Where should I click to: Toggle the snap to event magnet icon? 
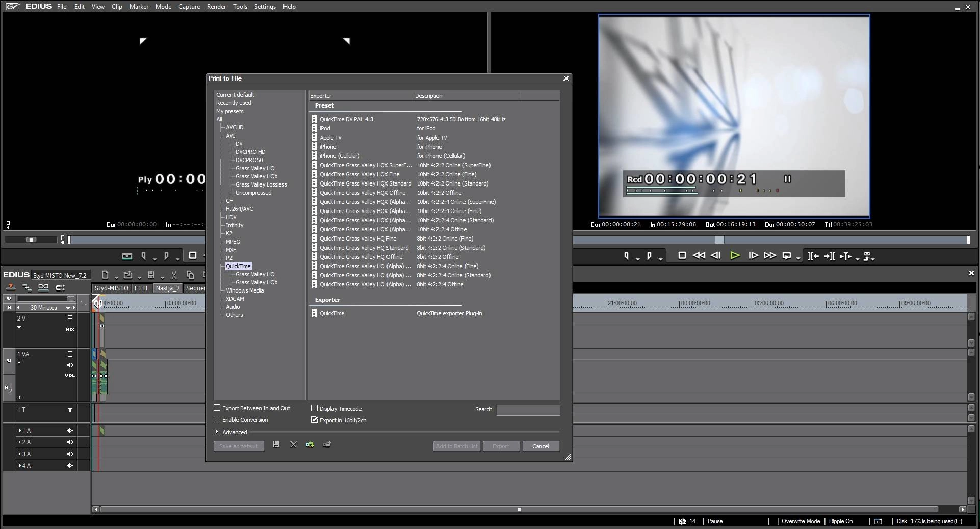pyautogui.click(x=60, y=287)
